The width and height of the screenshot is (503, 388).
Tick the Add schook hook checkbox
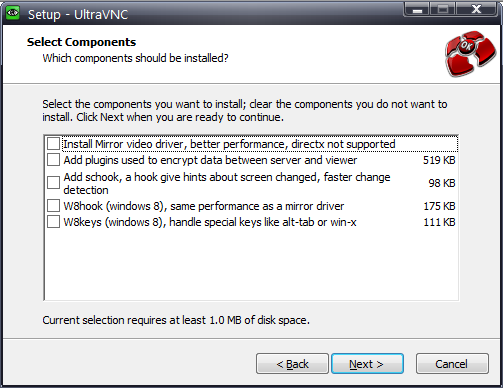[x=53, y=183]
